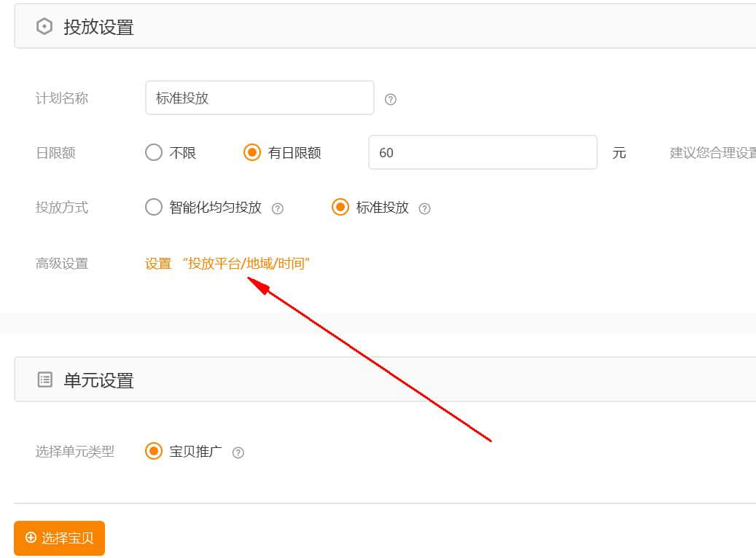Select the 宝贝推广 unit type
756x558 pixels.
[x=154, y=451]
